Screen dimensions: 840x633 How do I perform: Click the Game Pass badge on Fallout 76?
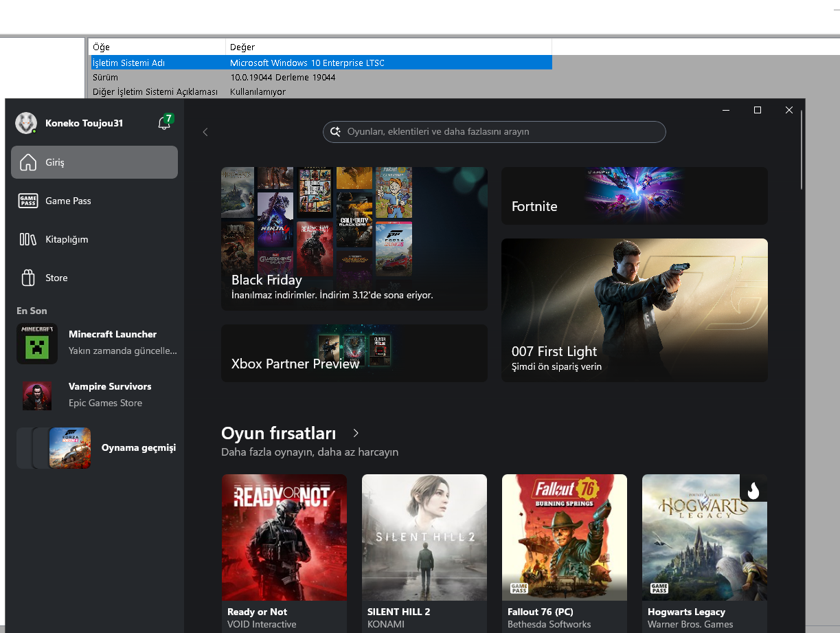pos(519,589)
